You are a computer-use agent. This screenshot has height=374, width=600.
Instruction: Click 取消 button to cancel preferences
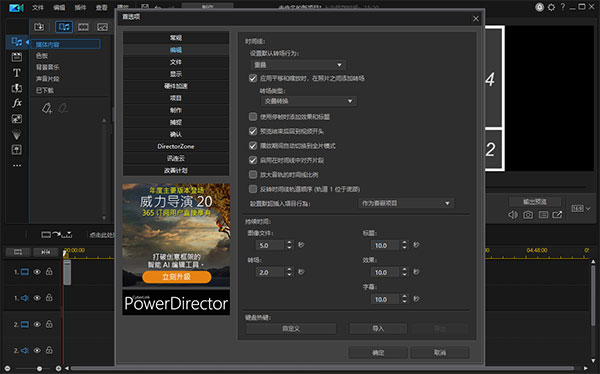(440, 353)
